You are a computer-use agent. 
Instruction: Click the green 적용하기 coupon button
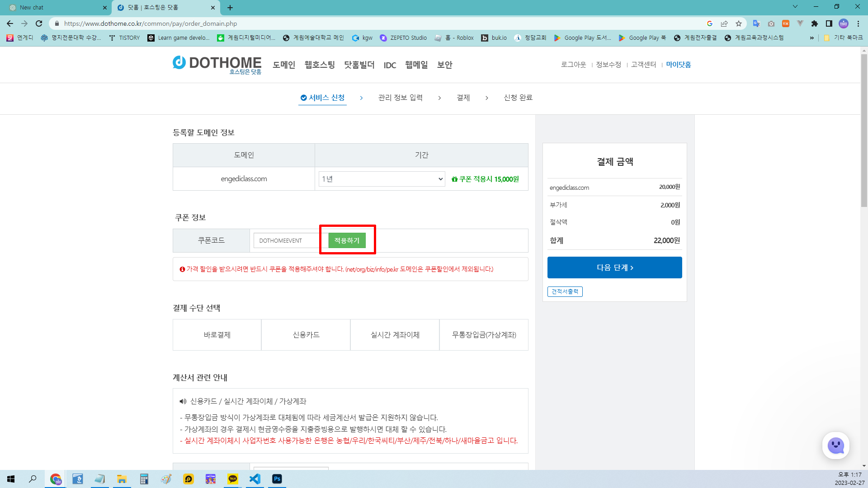[347, 240]
